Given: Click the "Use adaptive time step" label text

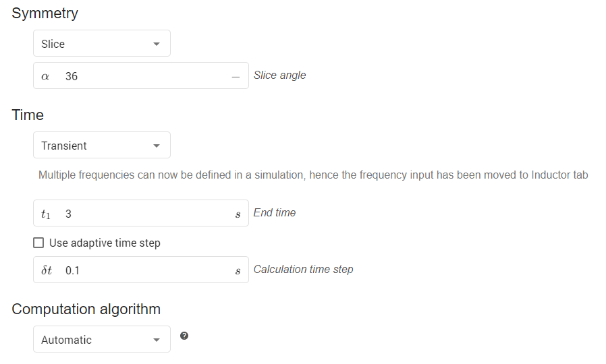Looking at the screenshot, I should tap(105, 243).
